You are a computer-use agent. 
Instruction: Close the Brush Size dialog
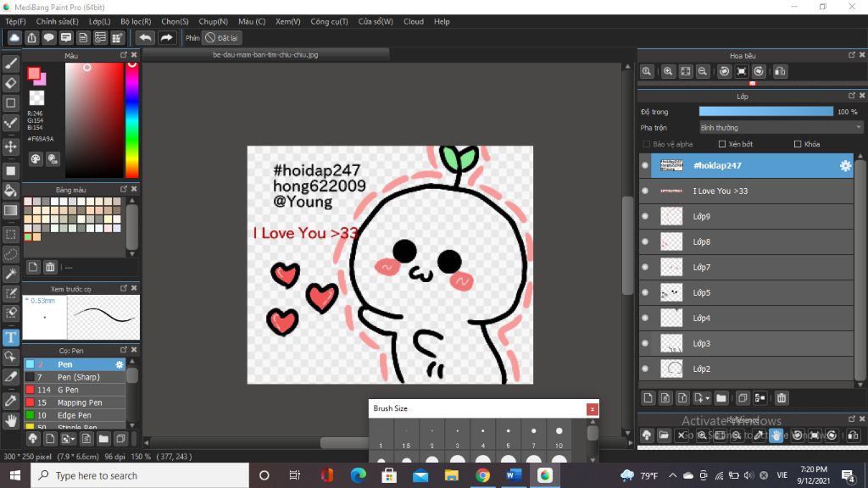(x=592, y=409)
